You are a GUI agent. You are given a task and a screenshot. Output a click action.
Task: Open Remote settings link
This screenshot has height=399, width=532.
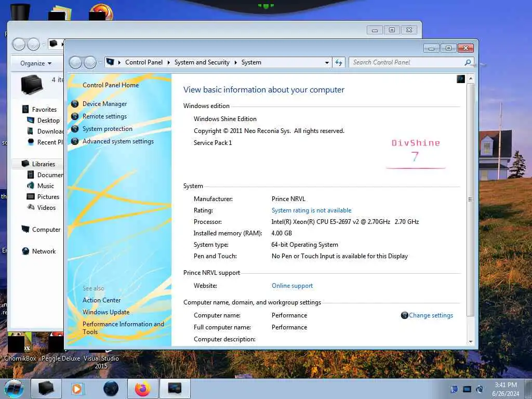click(x=104, y=116)
